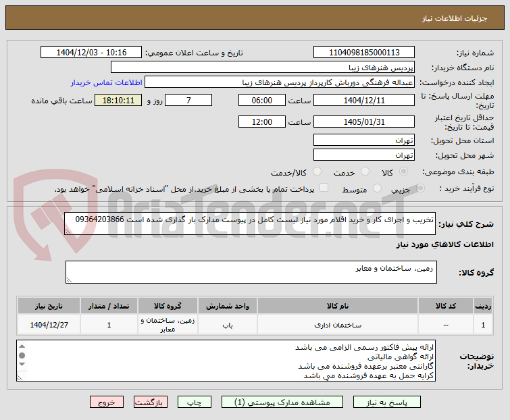Screen dimensions: 510x420
Task: Select the جزیی purchase type radio
Action: tap(420, 188)
